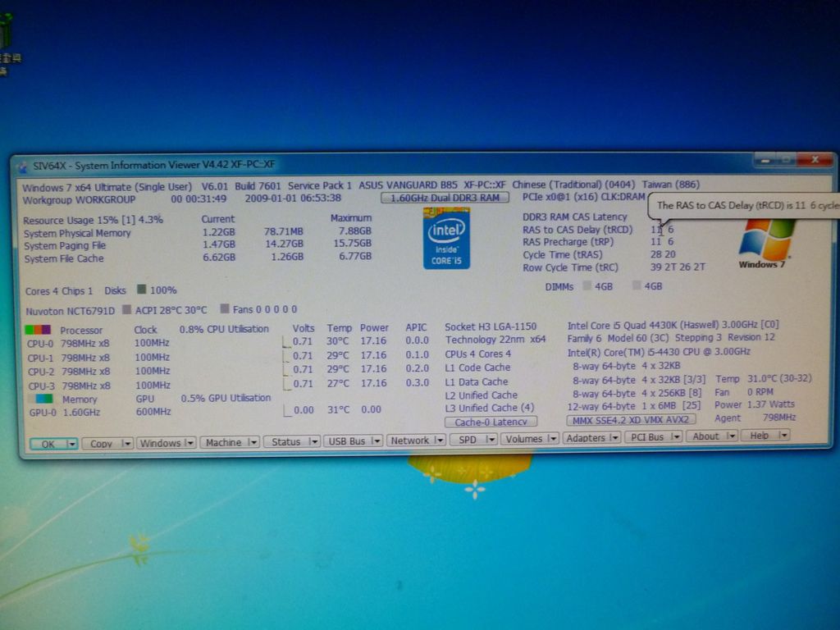This screenshot has width=840, height=630.
Task: Open the Volumes button's dropdown arrow
Action: (x=552, y=439)
